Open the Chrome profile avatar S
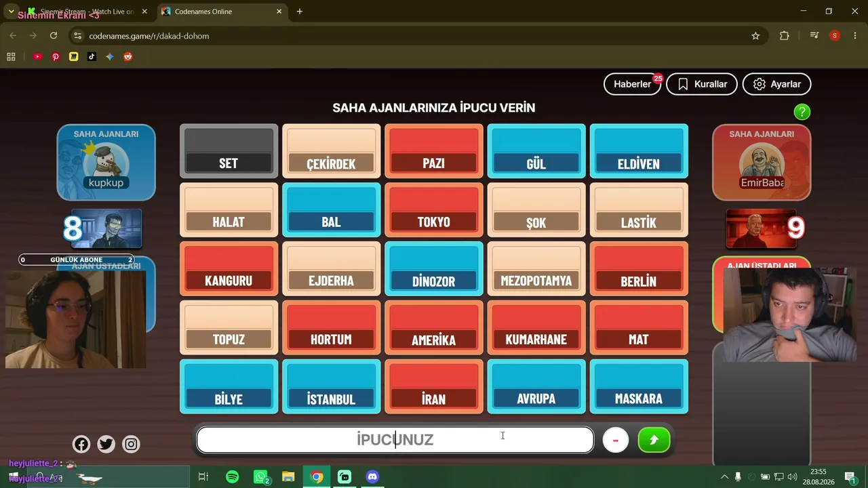868x488 pixels. [x=835, y=36]
